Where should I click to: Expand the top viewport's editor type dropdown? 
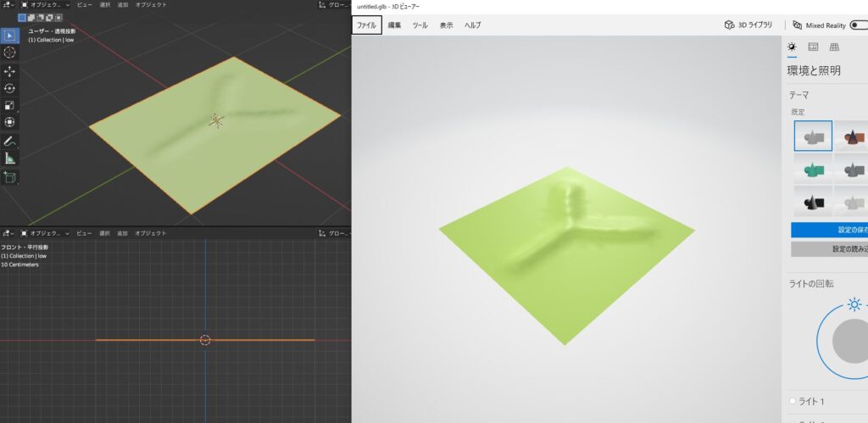coord(9,5)
